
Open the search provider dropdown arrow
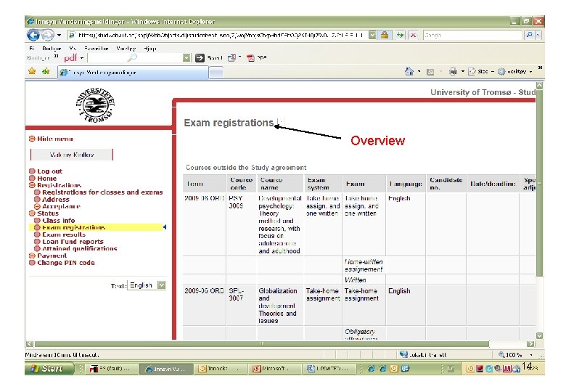coord(538,36)
